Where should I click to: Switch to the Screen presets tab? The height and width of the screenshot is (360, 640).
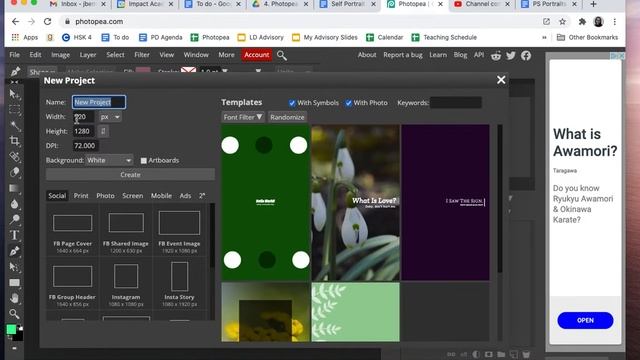click(133, 196)
